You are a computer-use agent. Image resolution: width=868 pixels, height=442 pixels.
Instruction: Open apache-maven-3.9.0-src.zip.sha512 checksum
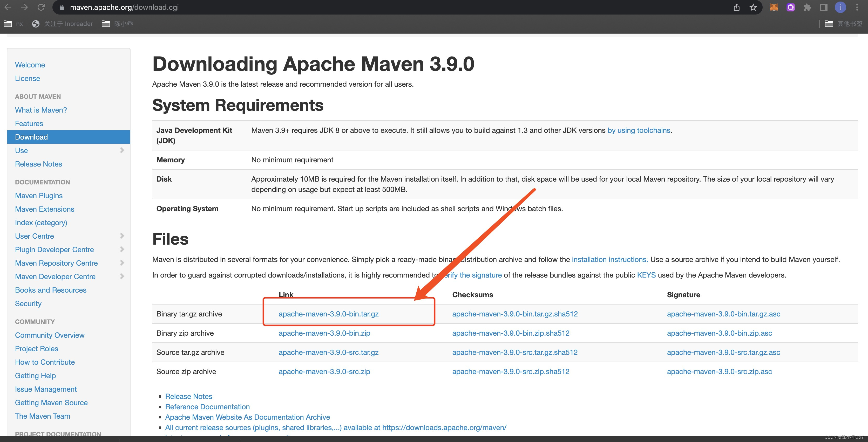[511, 371]
